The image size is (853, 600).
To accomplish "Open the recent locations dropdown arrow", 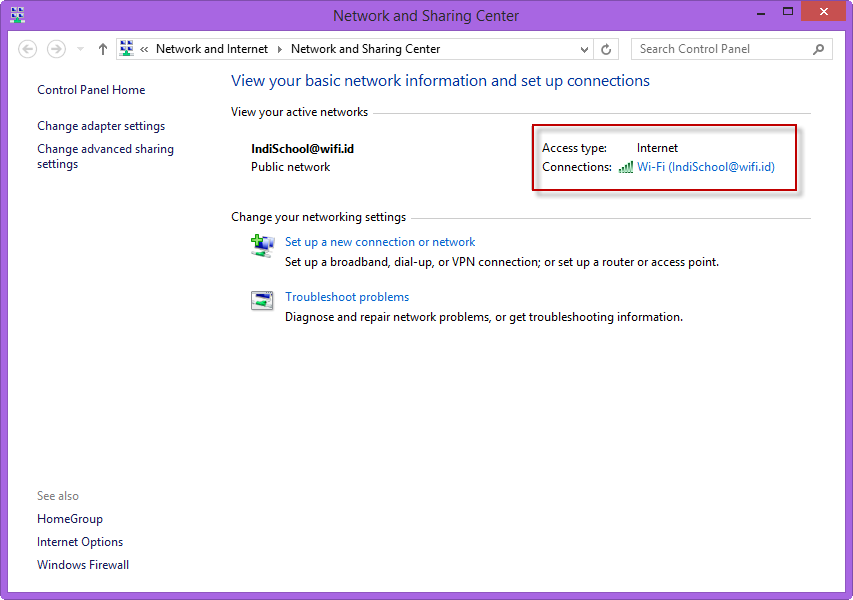I will 80,50.
